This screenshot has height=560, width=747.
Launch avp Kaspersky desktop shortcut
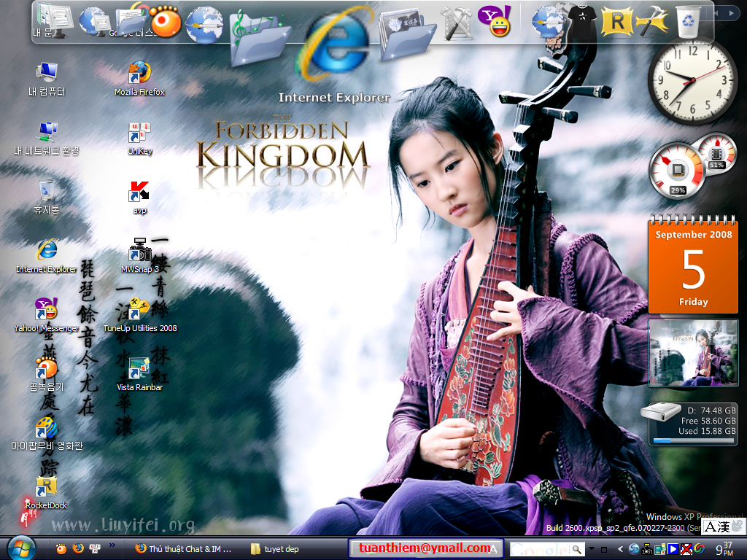click(x=139, y=198)
